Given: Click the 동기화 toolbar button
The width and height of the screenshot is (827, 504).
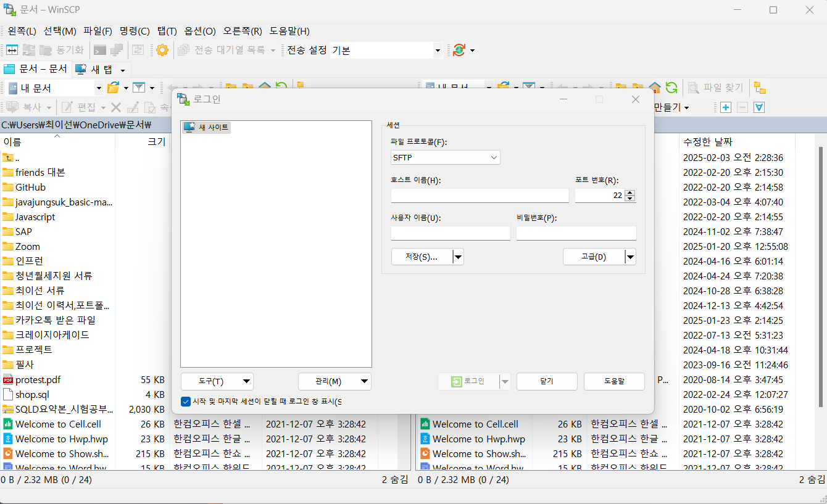Looking at the screenshot, I should (x=62, y=50).
